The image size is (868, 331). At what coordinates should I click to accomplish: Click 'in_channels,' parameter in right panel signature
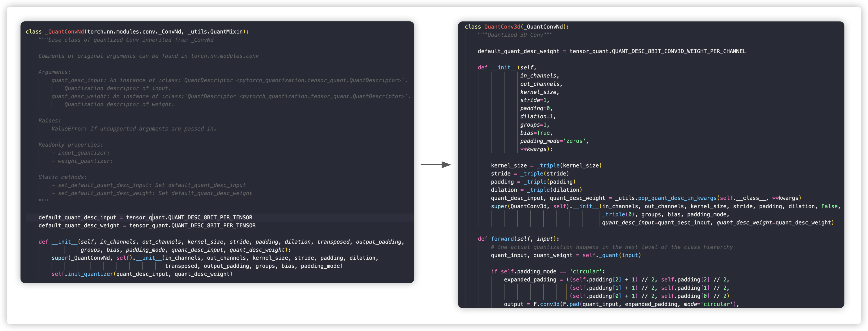(540, 76)
